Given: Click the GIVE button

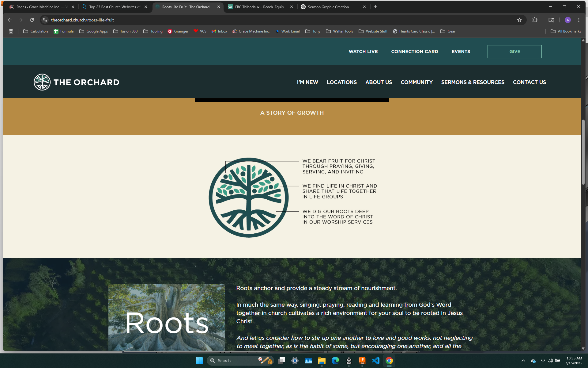Looking at the screenshot, I should [514, 52].
